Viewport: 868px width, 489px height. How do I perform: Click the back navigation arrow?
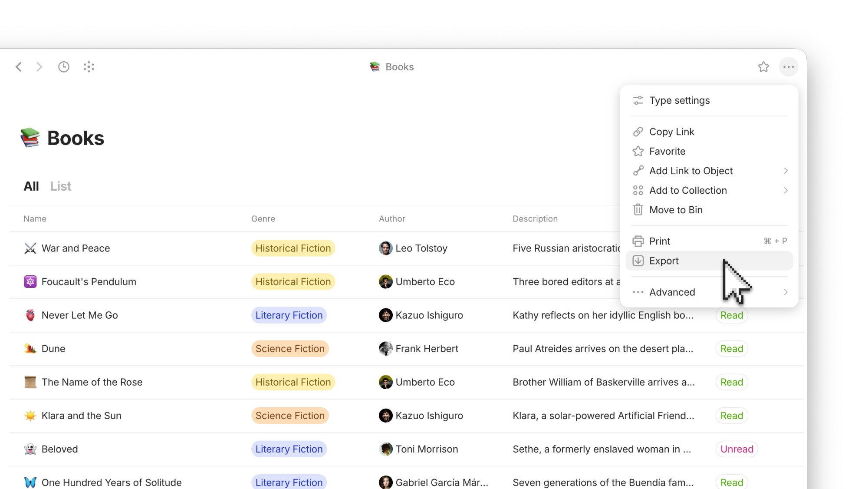tap(19, 67)
